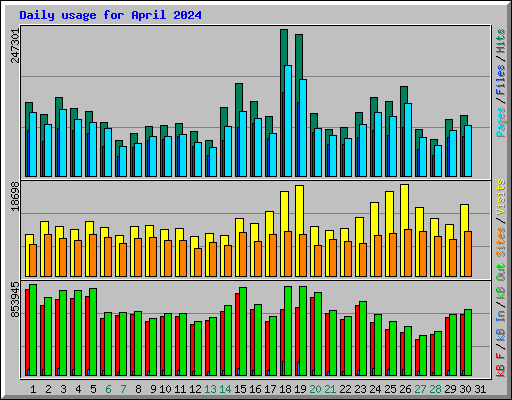Click day label 31 on x-axis
The width and height of the screenshot is (512, 400).
click(x=480, y=389)
